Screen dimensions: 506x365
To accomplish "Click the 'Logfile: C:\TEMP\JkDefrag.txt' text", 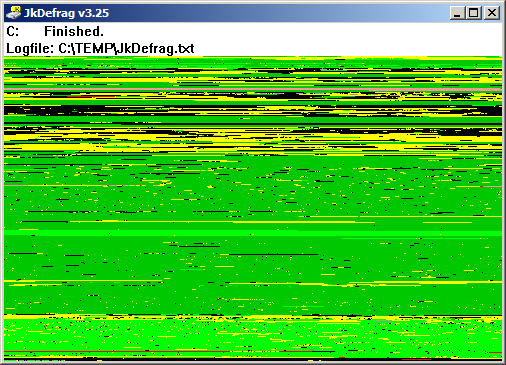I will coord(100,48).
